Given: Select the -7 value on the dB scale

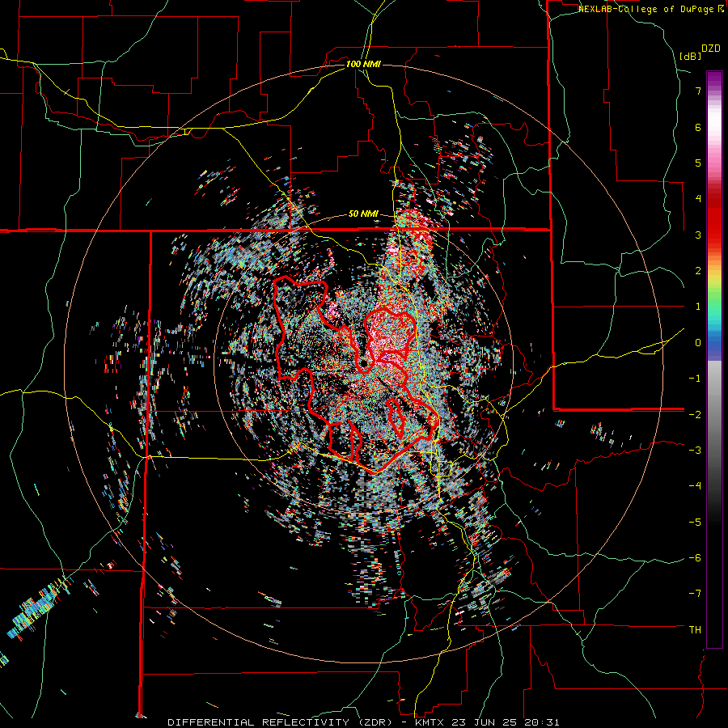Looking at the screenshot, I should click(x=695, y=594).
